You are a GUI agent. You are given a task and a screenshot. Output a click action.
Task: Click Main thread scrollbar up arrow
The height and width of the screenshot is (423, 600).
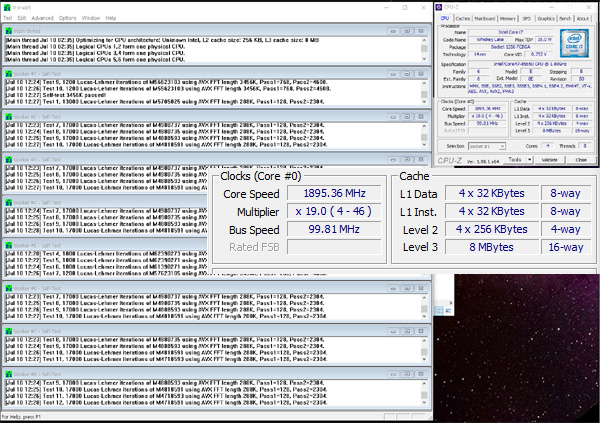[424, 40]
